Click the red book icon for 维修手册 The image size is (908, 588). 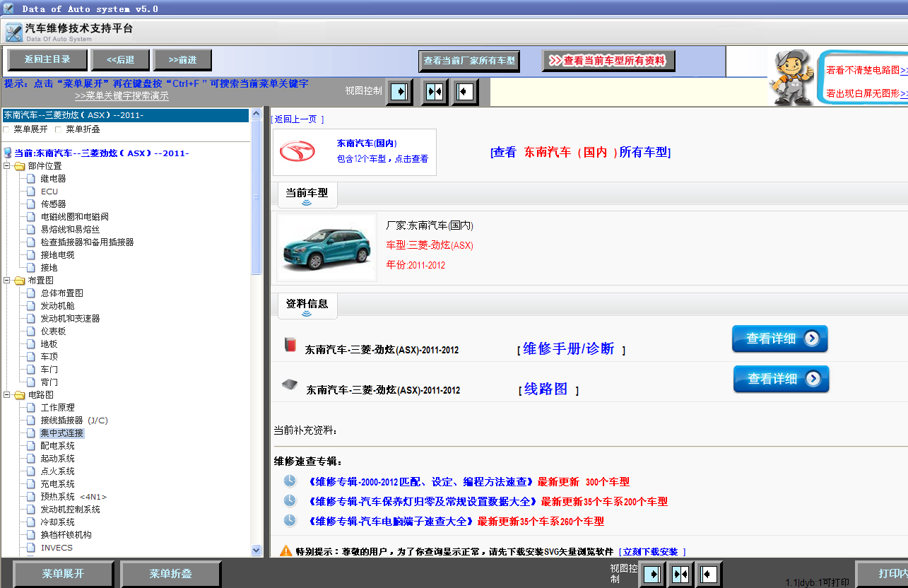coord(290,345)
